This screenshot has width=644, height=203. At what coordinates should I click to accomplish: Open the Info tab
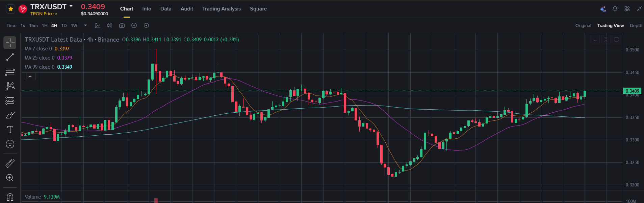[x=147, y=9]
